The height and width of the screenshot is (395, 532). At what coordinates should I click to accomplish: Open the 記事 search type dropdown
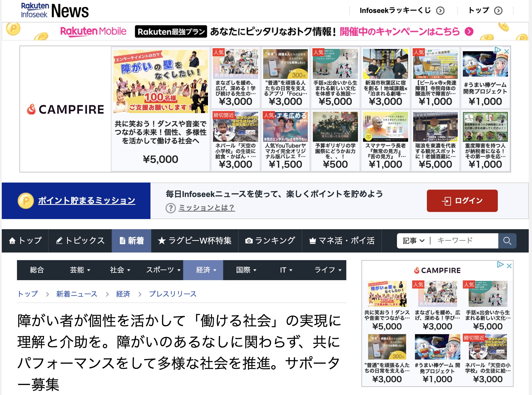(x=413, y=241)
